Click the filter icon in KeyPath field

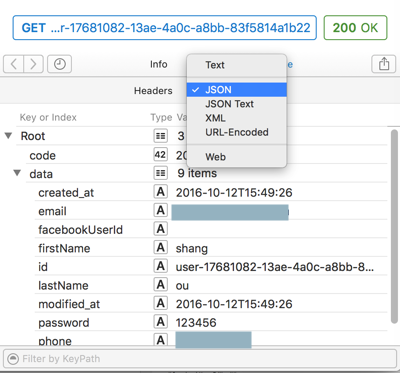pyautogui.click(x=13, y=359)
